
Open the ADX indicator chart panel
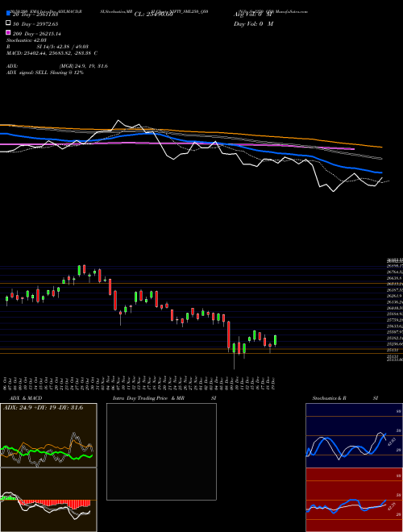48,435
